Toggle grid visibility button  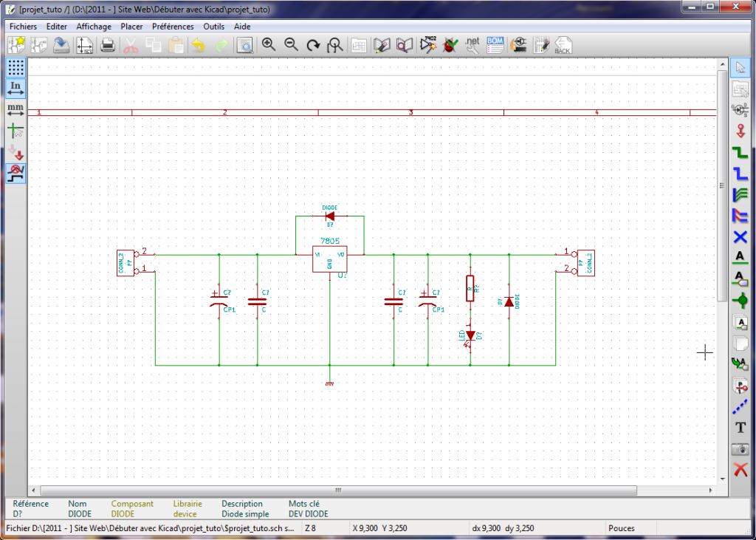pyautogui.click(x=16, y=67)
